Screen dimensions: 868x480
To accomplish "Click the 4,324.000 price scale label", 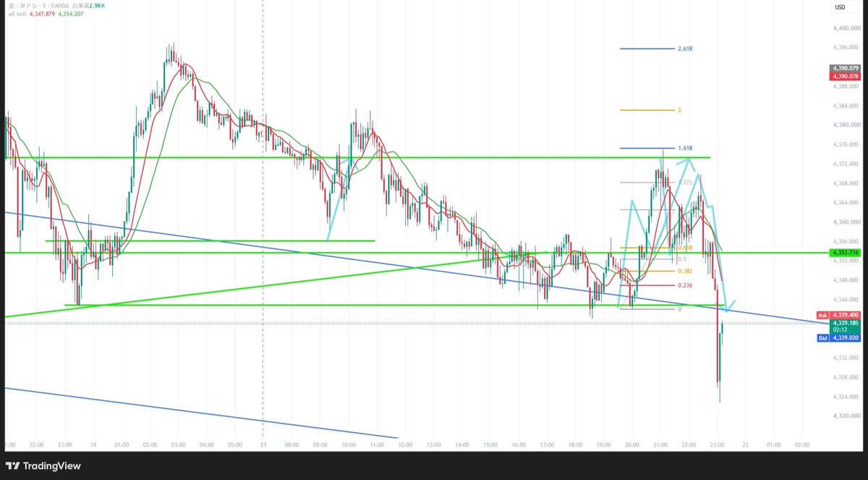I will click(844, 397).
